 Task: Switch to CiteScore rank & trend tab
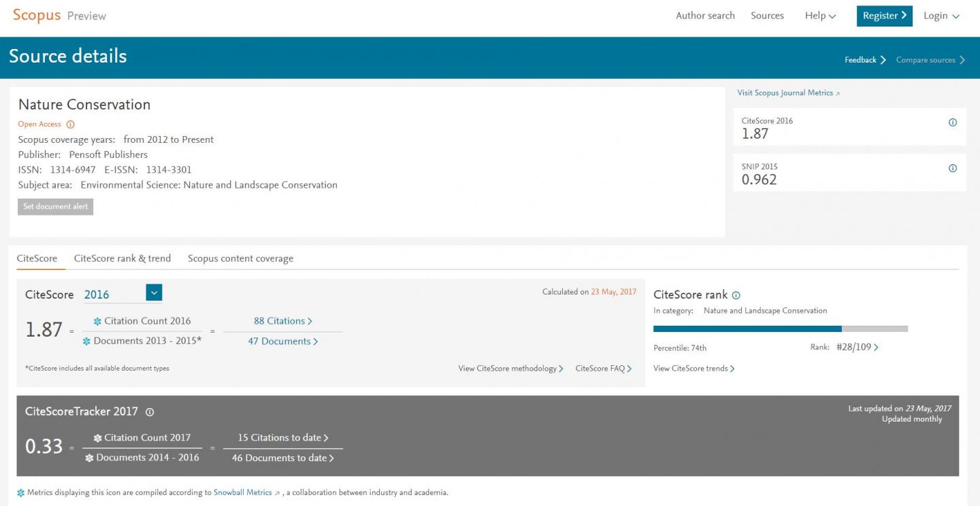click(x=122, y=258)
